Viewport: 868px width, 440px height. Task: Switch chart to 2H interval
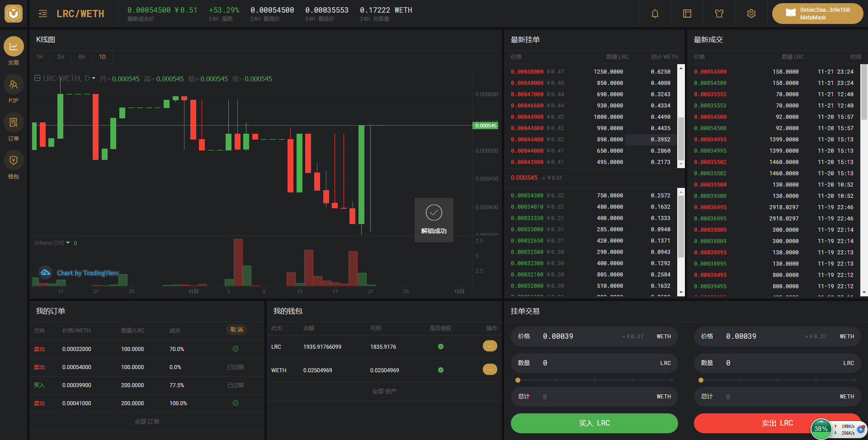pyautogui.click(x=61, y=57)
